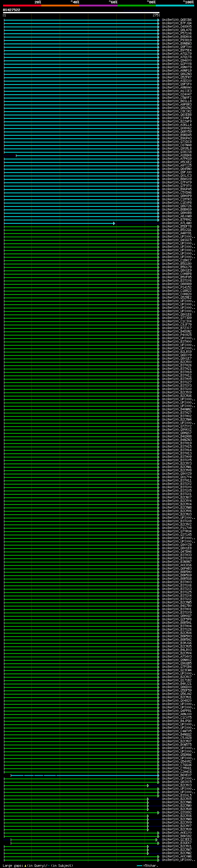Select the UniRef100_Q6DIY9 hit label

coord(176,355)
